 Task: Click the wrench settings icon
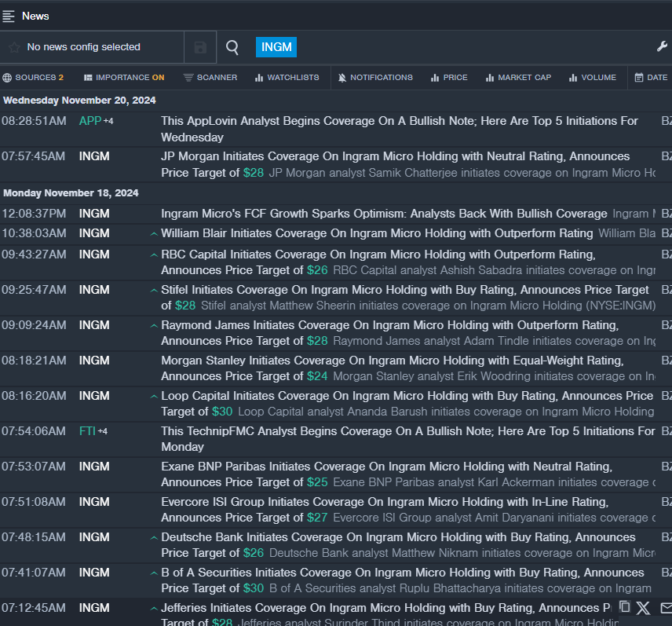point(662,47)
